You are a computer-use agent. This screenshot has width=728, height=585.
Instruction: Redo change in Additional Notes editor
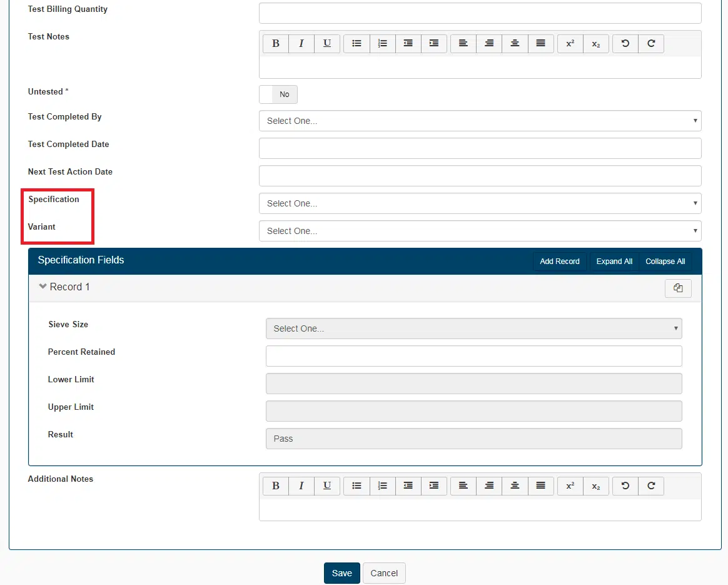pyautogui.click(x=651, y=486)
